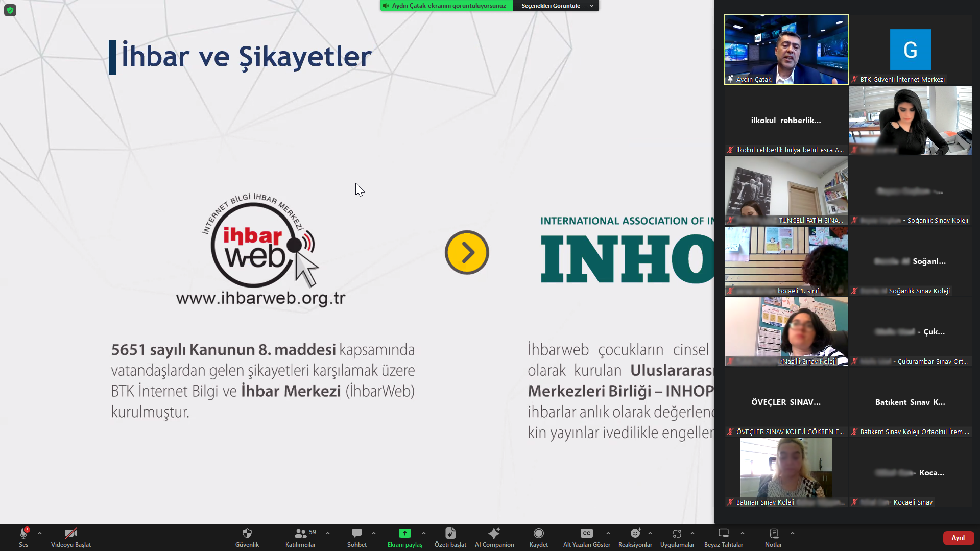This screenshot has height=551, width=980.
Task: Select Çukurambar Sınav Ort participant tile
Action: tap(911, 331)
